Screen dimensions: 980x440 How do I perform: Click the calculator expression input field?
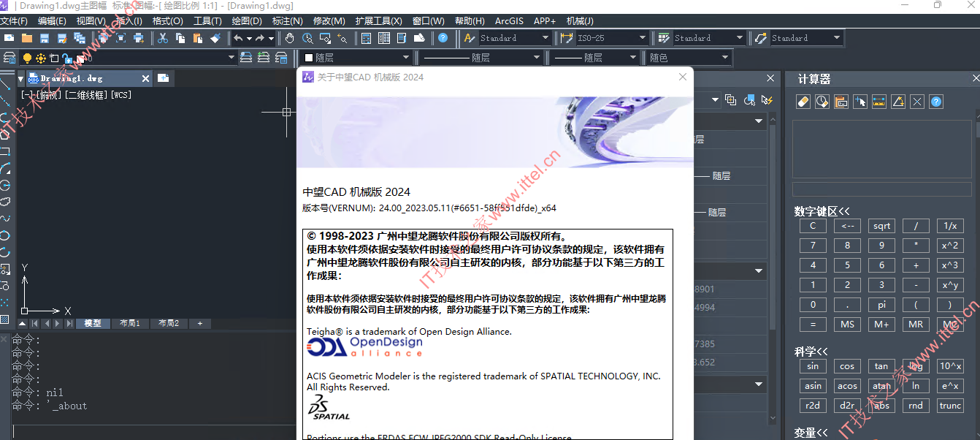point(881,189)
